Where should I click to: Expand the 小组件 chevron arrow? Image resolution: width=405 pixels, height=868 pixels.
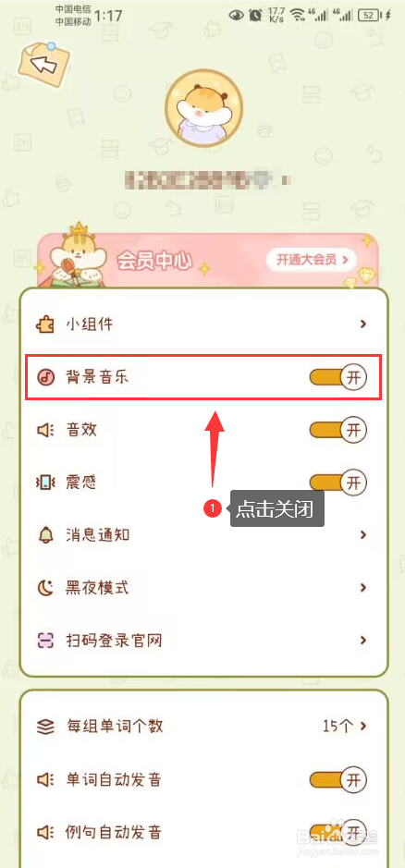coord(363,324)
